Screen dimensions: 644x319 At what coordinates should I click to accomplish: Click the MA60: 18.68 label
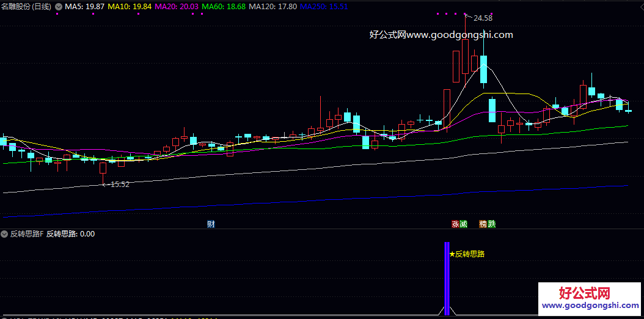click(225, 7)
